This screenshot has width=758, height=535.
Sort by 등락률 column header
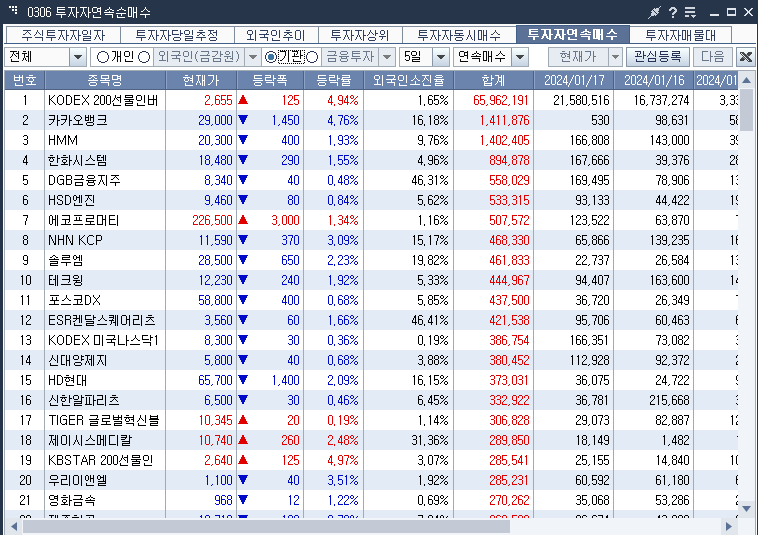(334, 80)
